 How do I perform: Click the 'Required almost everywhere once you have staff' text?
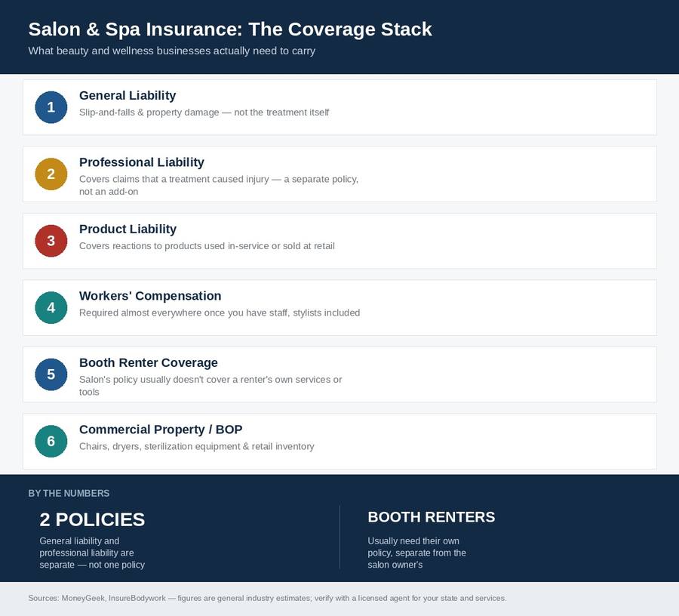(219, 313)
